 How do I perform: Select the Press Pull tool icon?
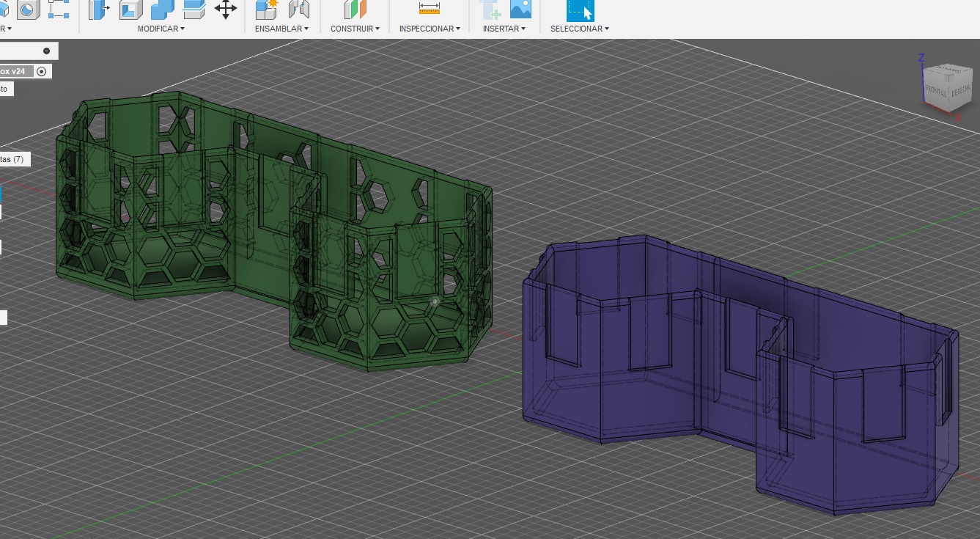pyautogui.click(x=98, y=10)
